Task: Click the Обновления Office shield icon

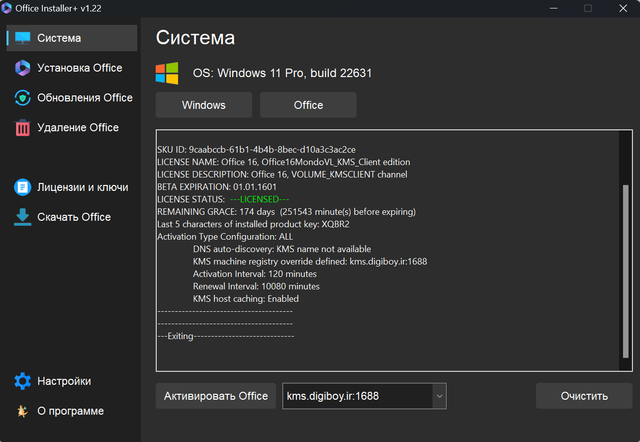Action: pos(22,98)
